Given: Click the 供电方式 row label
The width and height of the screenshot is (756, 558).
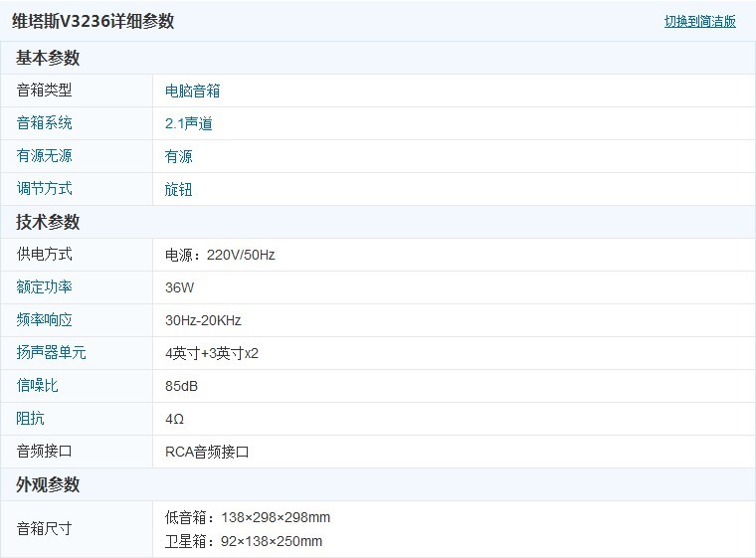Looking at the screenshot, I should click(x=44, y=255).
